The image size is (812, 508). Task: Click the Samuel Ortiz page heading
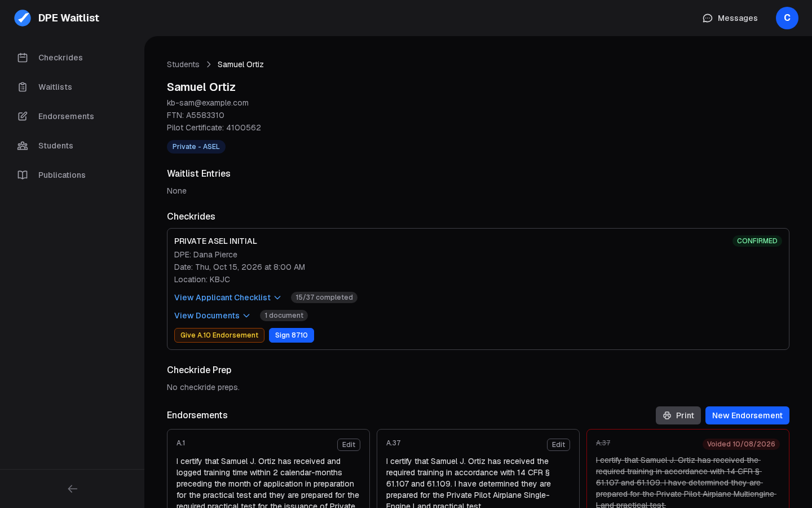coord(201,87)
